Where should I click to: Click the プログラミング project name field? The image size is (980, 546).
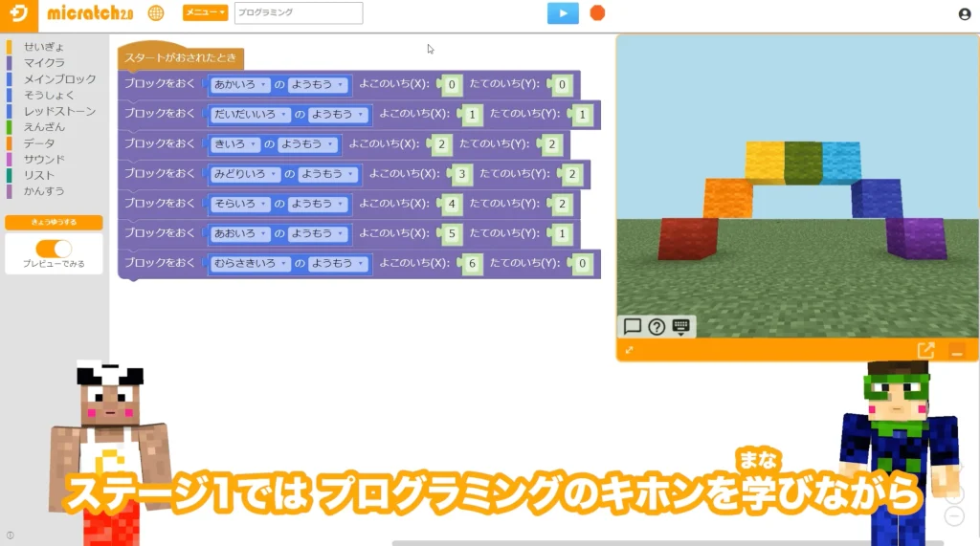click(299, 13)
